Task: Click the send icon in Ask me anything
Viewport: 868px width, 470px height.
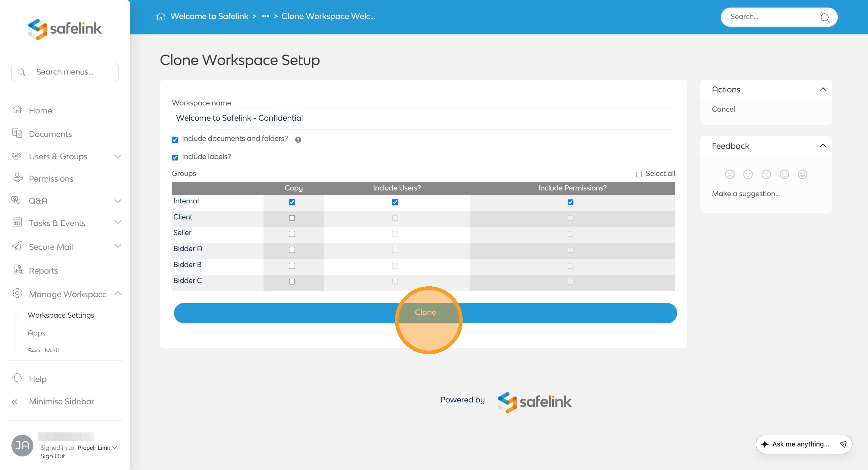Action: click(843, 444)
